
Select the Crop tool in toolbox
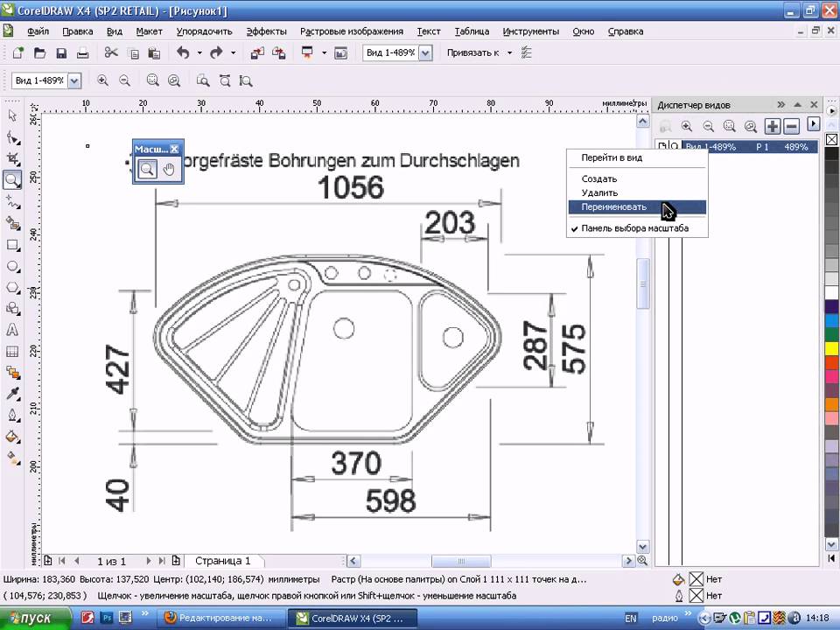click(12, 158)
